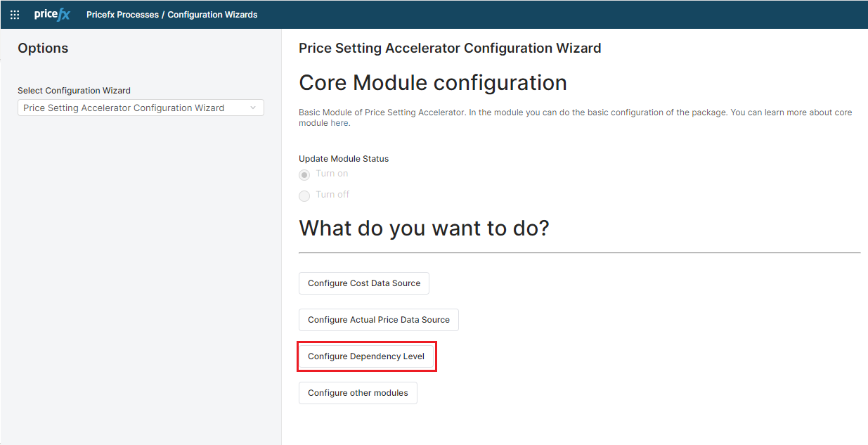Click the Options sidebar heading
The width and height of the screenshot is (868, 445).
43,49
